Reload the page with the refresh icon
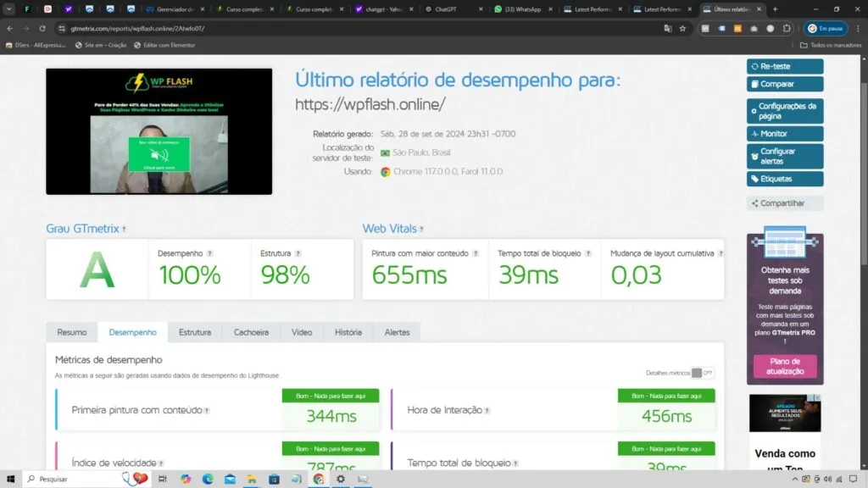 42,28
